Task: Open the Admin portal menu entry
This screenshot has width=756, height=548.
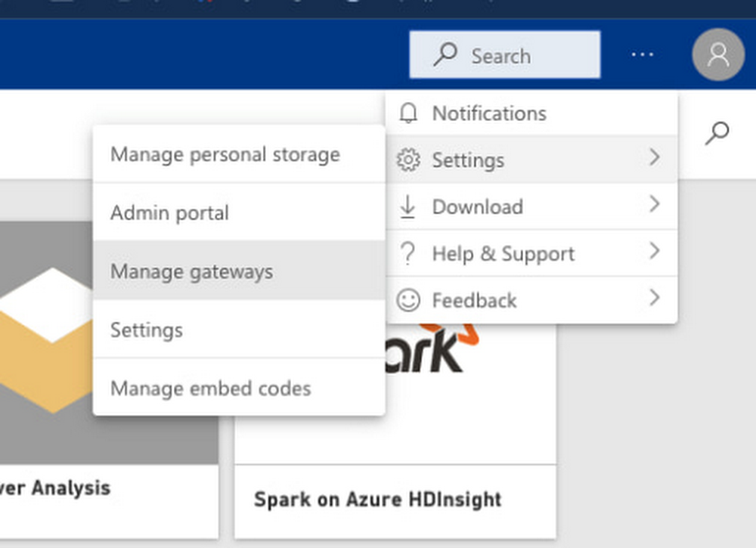Action: 169,213
